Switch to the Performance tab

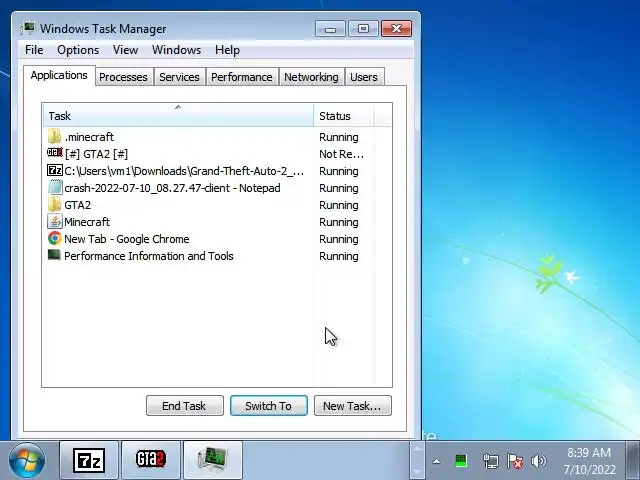click(242, 77)
